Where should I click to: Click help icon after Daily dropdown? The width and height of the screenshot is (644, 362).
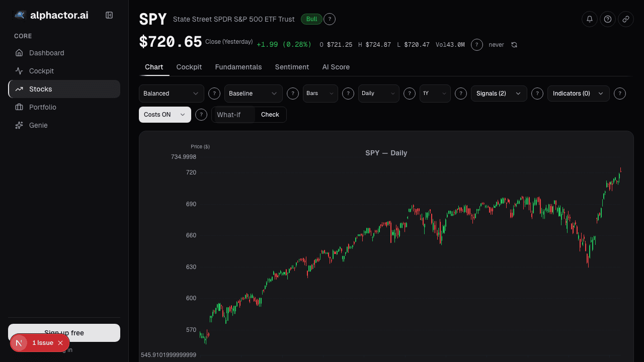(x=410, y=94)
